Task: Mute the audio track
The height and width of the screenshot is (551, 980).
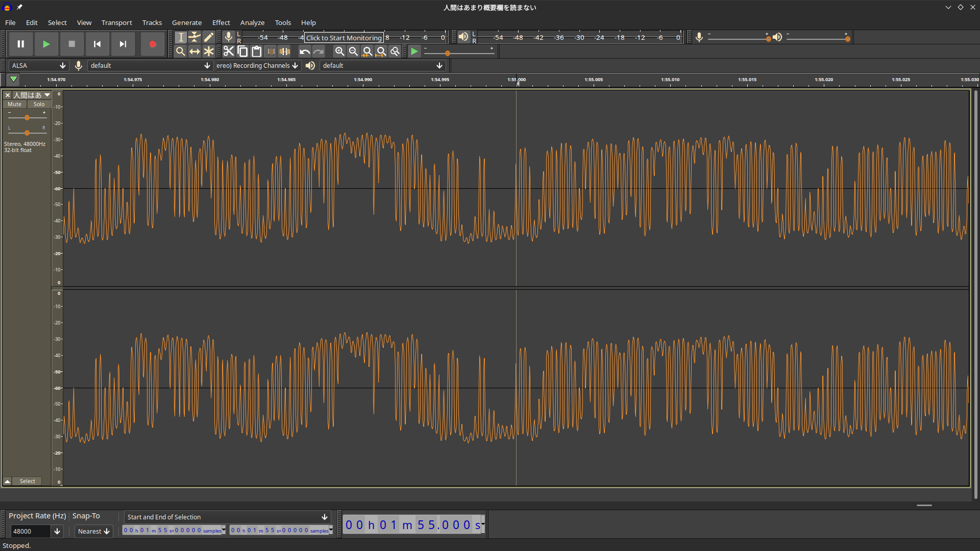Action: tap(15, 104)
